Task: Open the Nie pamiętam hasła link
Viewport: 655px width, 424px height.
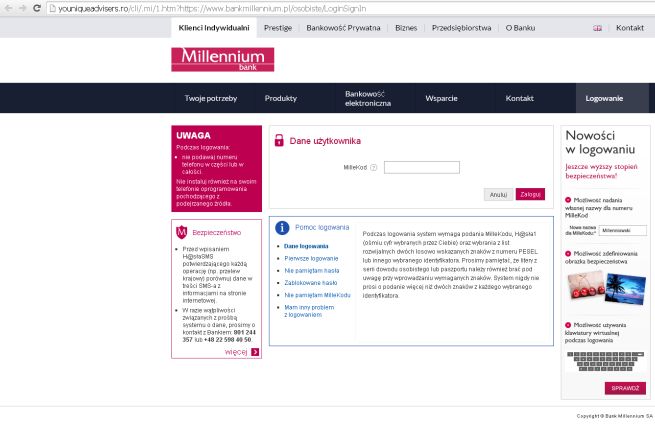Action: pos(312,271)
